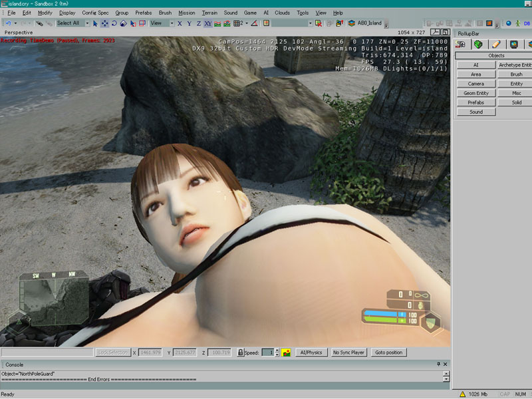
Task: Toggle the speed lock padlock icon
Action: 240,352
